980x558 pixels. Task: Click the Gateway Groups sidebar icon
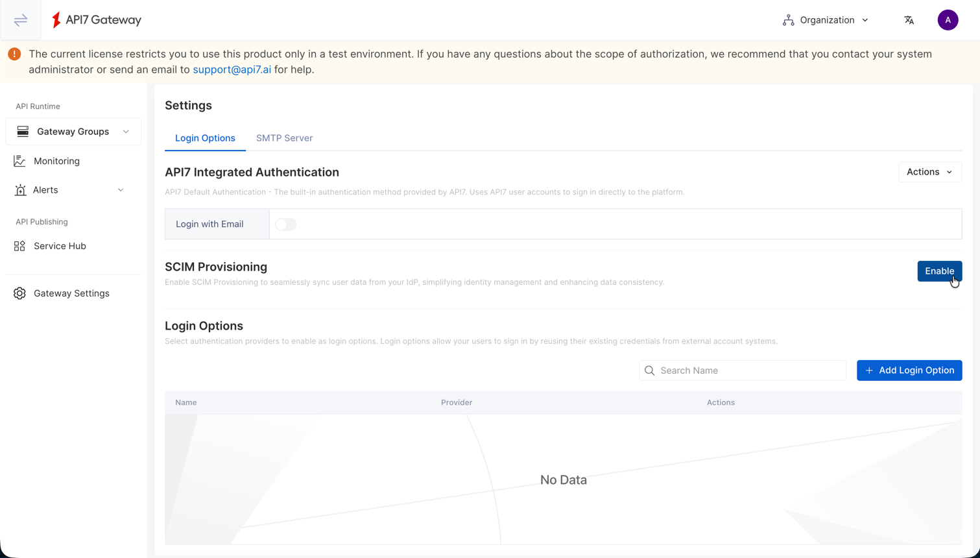[x=23, y=131]
